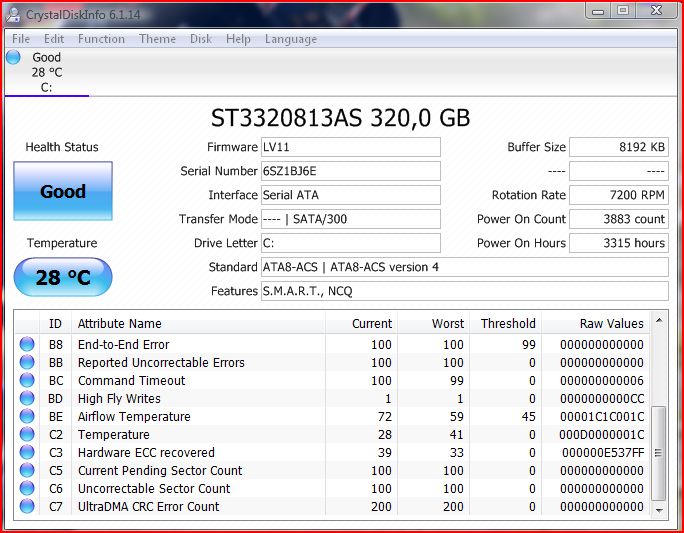Click the status orb for End-to-End Error

[x=27, y=344]
